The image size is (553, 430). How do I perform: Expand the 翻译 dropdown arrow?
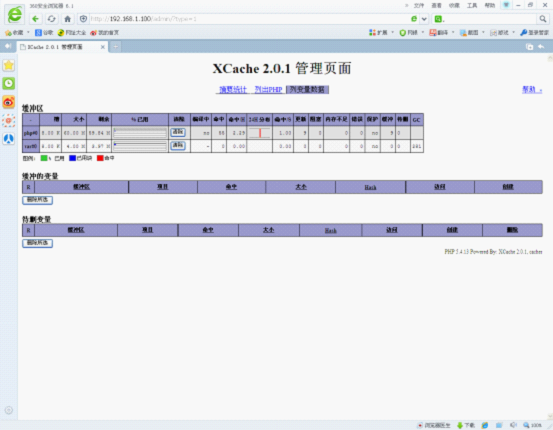click(453, 32)
